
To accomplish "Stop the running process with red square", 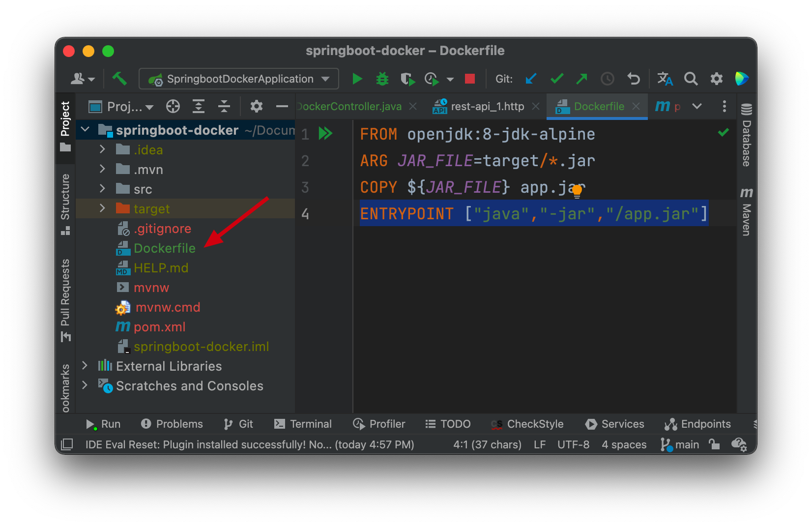I will [x=470, y=79].
